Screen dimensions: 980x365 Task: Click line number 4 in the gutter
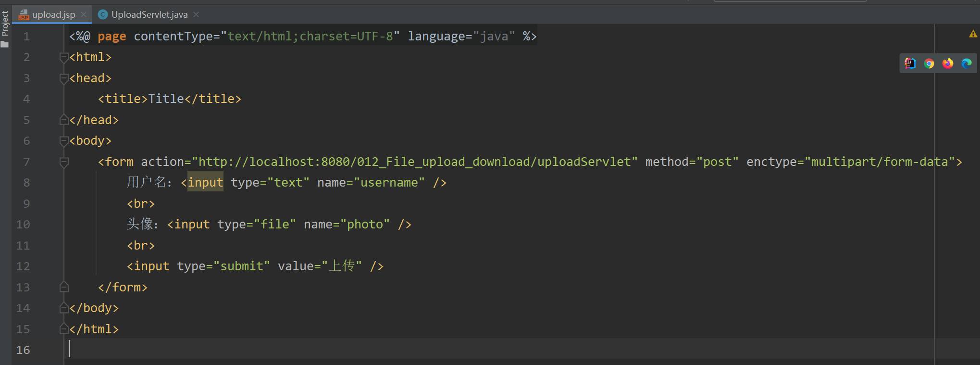point(26,99)
